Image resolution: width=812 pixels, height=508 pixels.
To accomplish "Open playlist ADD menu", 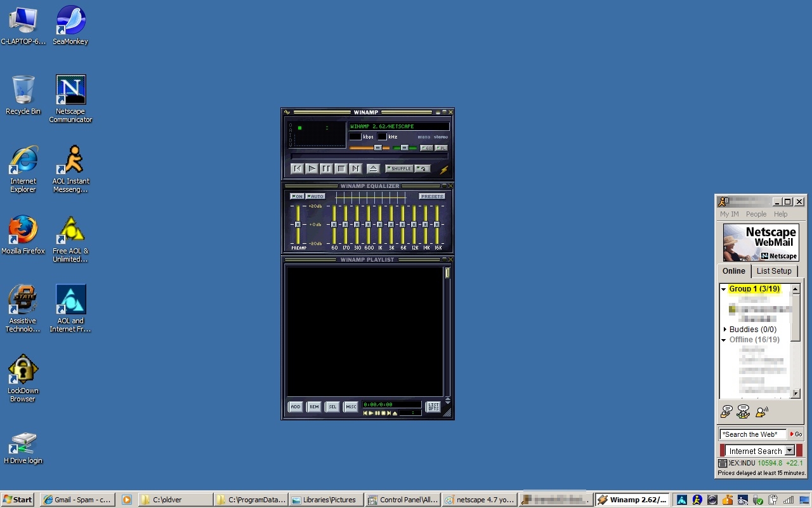I will 296,406.
